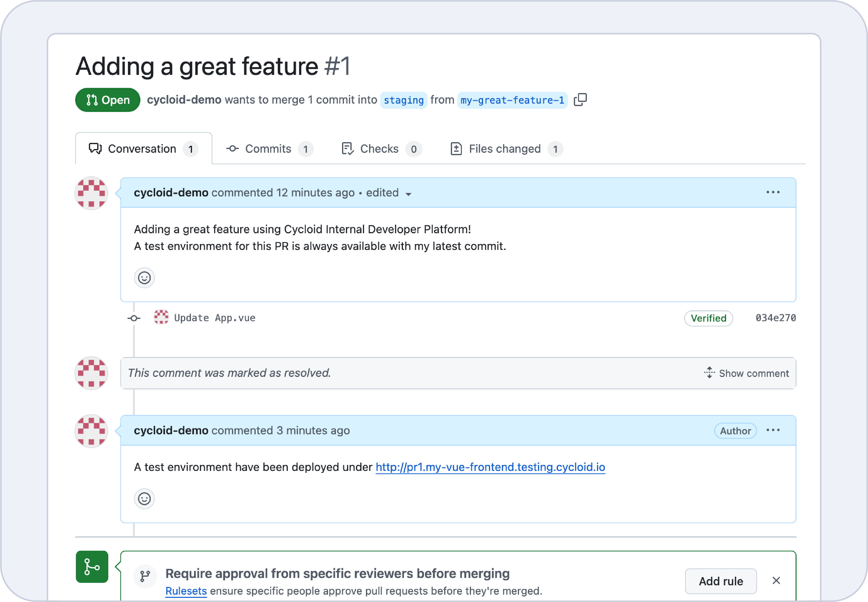This screenshot has width=868, height=602.
Task: Click the Open status badge
Action: click(x=108, y=100)
